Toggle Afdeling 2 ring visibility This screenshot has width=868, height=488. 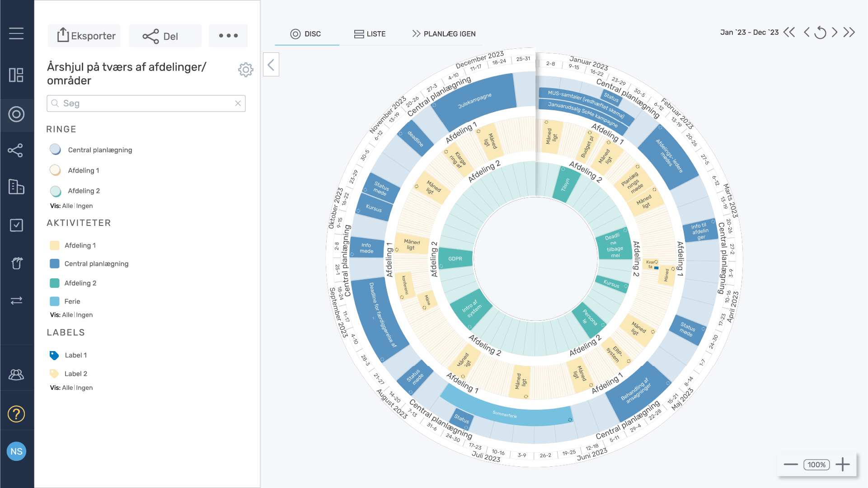[x=55, y=191]
